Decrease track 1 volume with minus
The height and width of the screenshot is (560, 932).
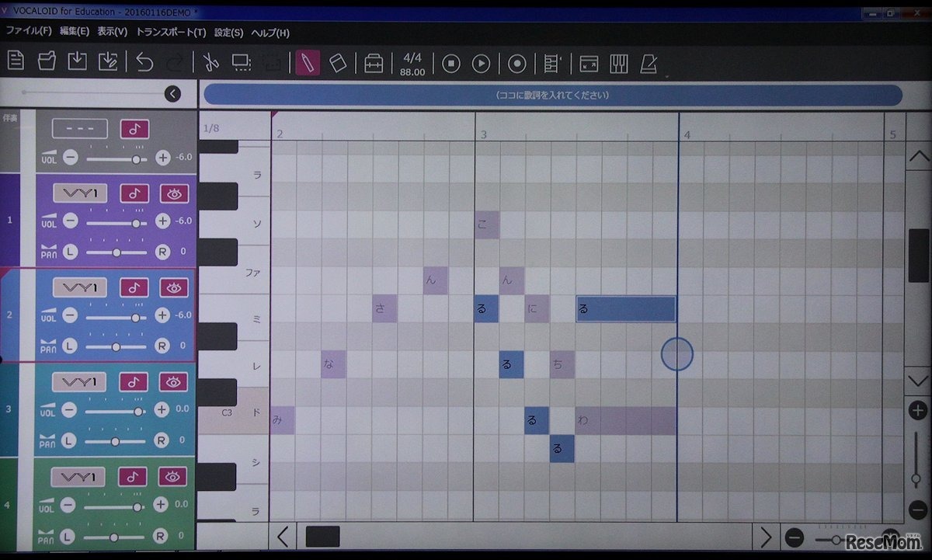coord(71,221)
